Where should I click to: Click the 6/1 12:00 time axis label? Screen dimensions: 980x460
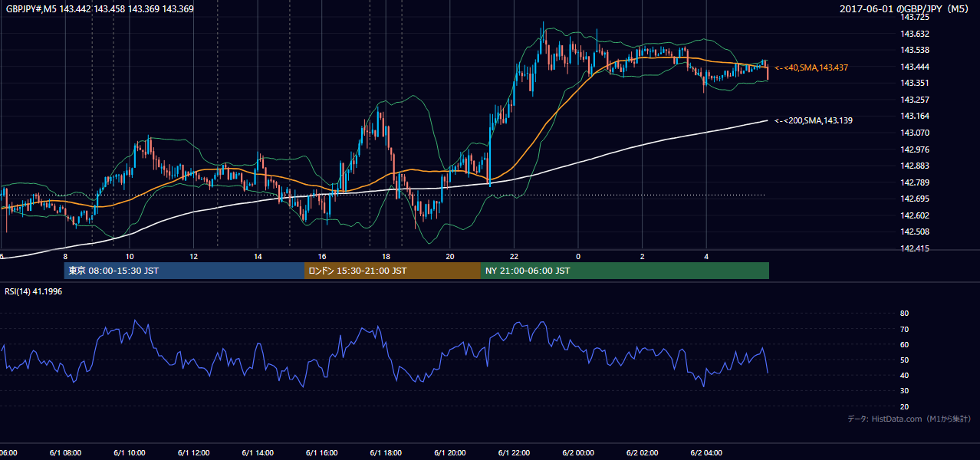click(x=193, y=452)
